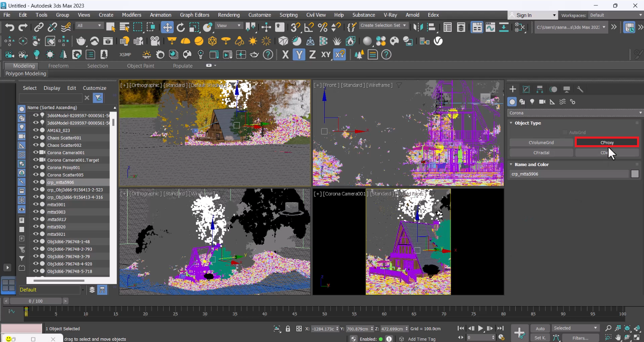This screenshot has width=644, height=342.
Task: Click the CVolumeGrid button
Action: tap(541, 143)
